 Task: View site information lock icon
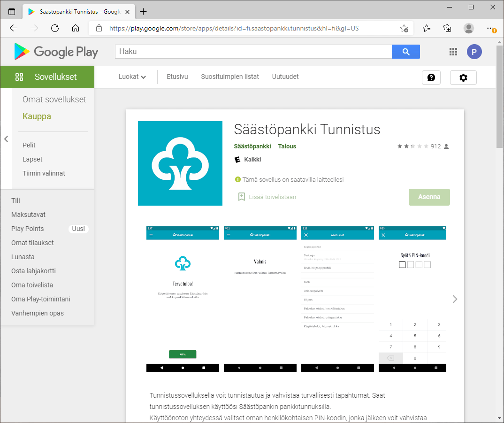click(99, 28)
